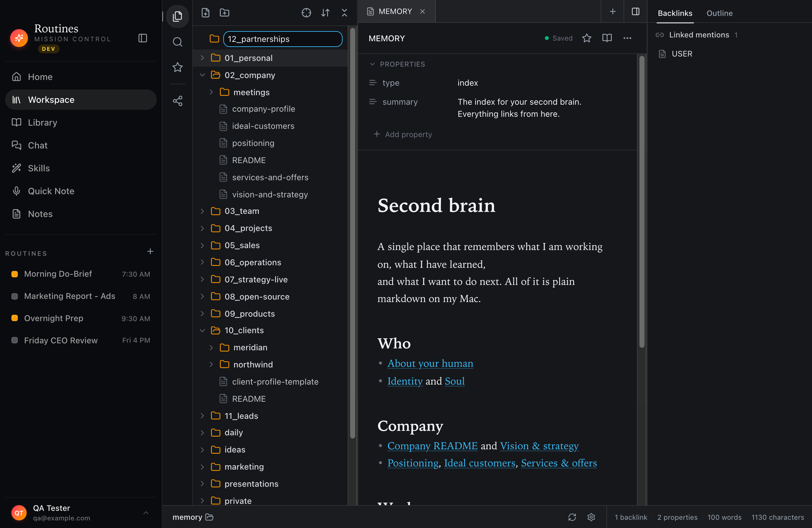Viewport: 812px width, 528px height.
Task: Follow the About your human link
Action: (430, 363)
